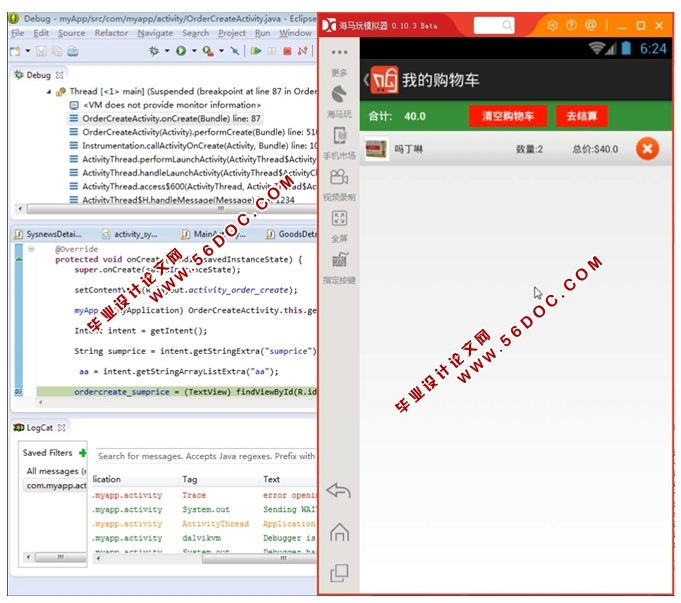Switch to activity_sy... editor tab
681x603 pixels.
point(130,234)
